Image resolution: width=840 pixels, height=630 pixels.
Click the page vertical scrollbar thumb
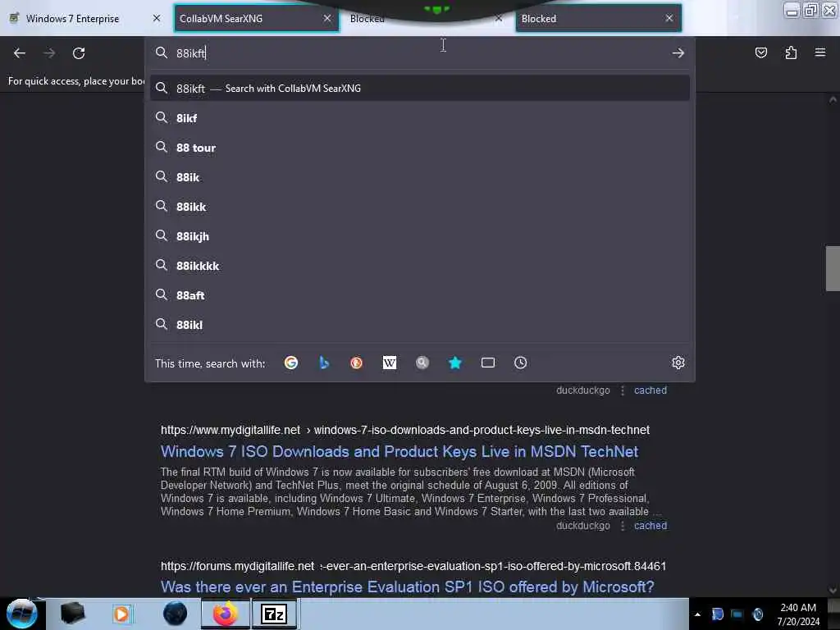click(x=833, y=268)
